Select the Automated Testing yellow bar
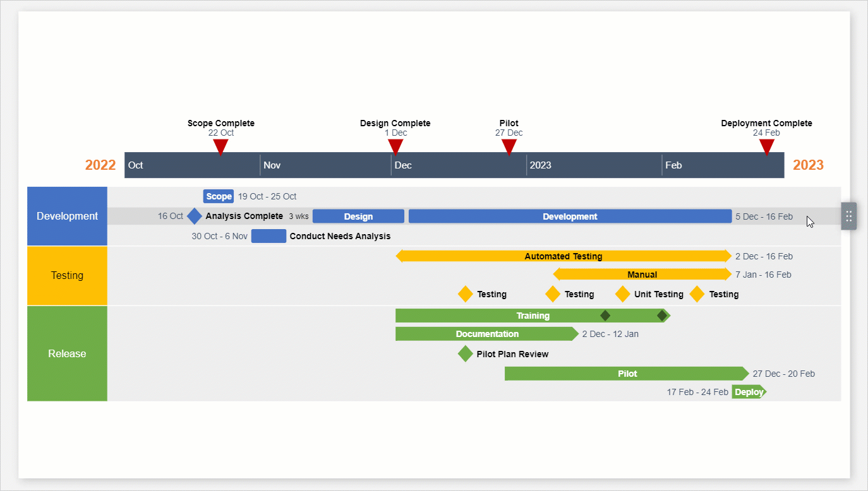Viewport: 868px width, 491px height. 562,256
